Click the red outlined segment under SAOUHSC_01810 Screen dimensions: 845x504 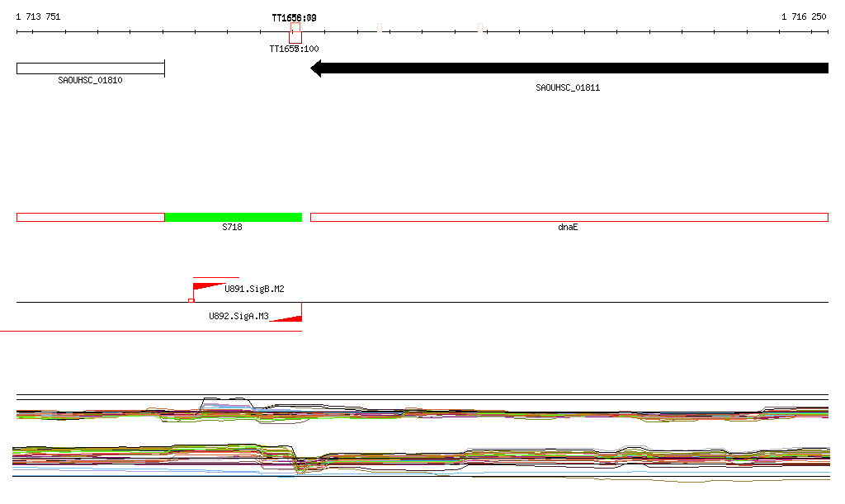pos(91,218)
